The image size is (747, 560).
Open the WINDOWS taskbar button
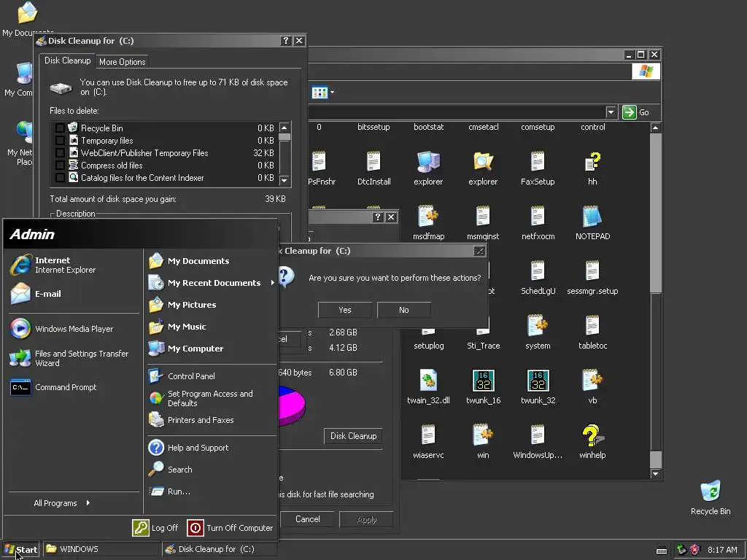coord(101,549)
